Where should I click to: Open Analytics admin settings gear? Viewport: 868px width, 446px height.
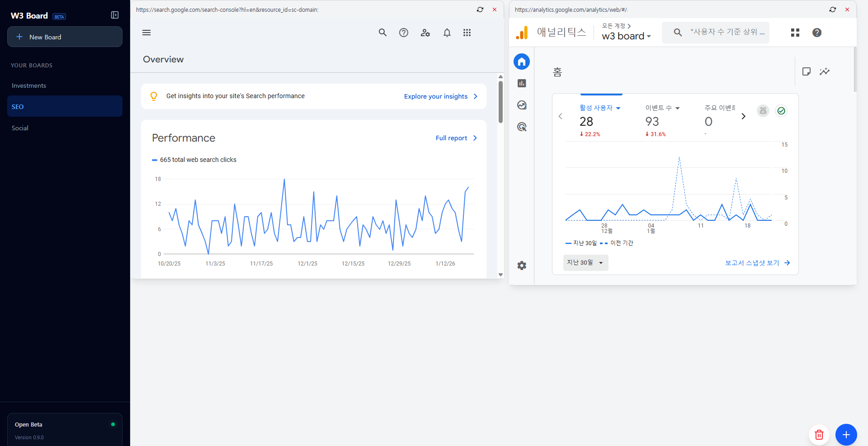click(x=522, y=266)
